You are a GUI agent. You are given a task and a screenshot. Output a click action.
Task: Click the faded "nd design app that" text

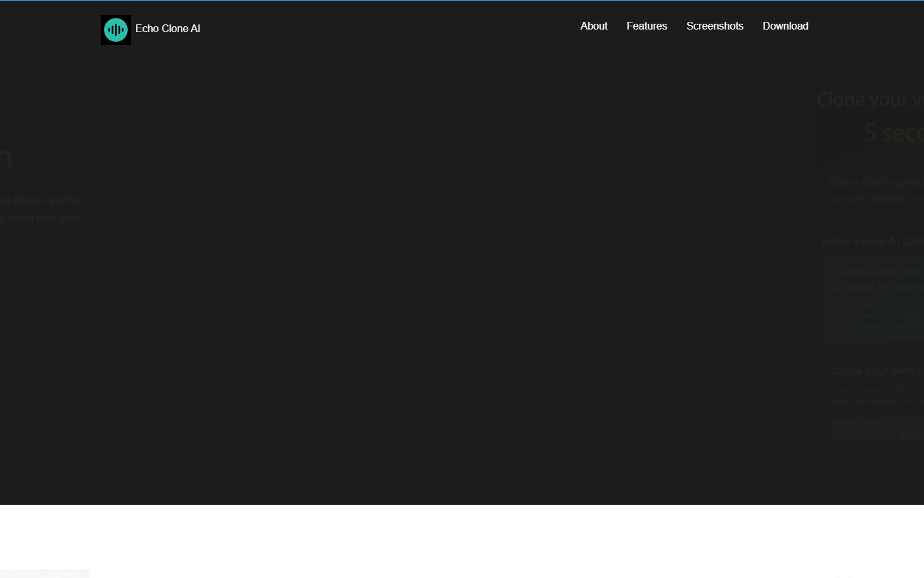42,200
